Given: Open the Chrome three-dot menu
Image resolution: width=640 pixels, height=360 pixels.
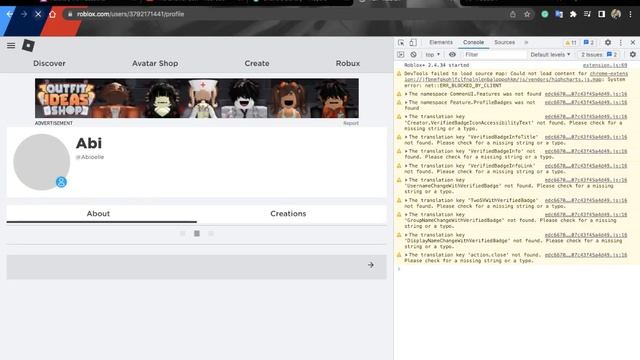Looking at the screenshot, I should click(x=630, y=14).
